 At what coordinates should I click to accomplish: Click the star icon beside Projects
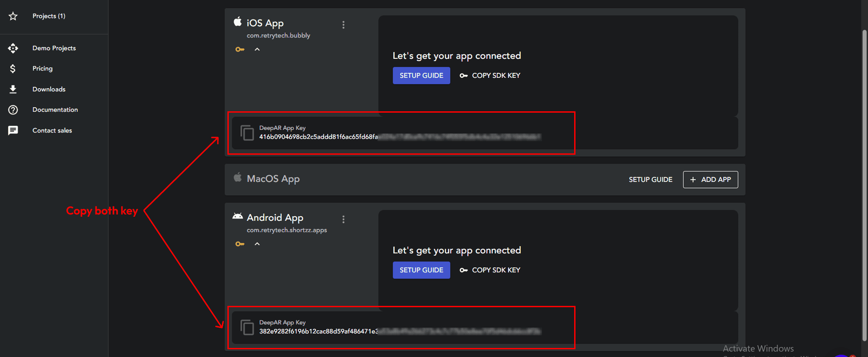pos(13,16)
